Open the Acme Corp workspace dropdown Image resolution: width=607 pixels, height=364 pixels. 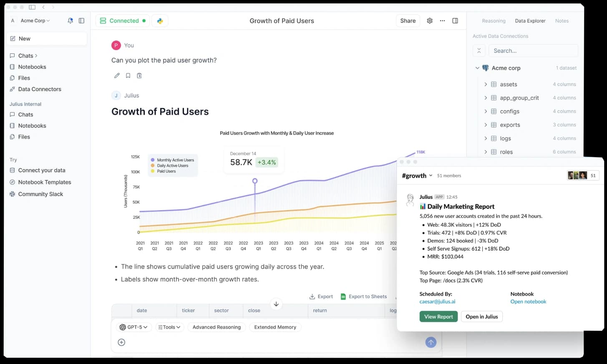point(35,20)
